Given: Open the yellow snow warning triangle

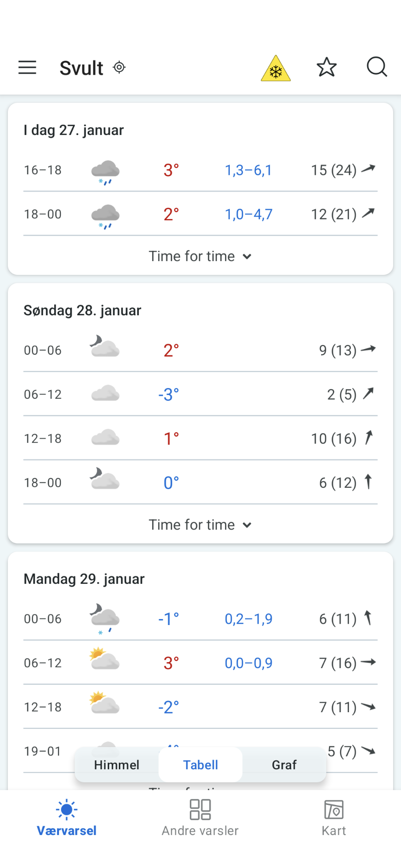Looking at the screenshot, I should 276,69.
